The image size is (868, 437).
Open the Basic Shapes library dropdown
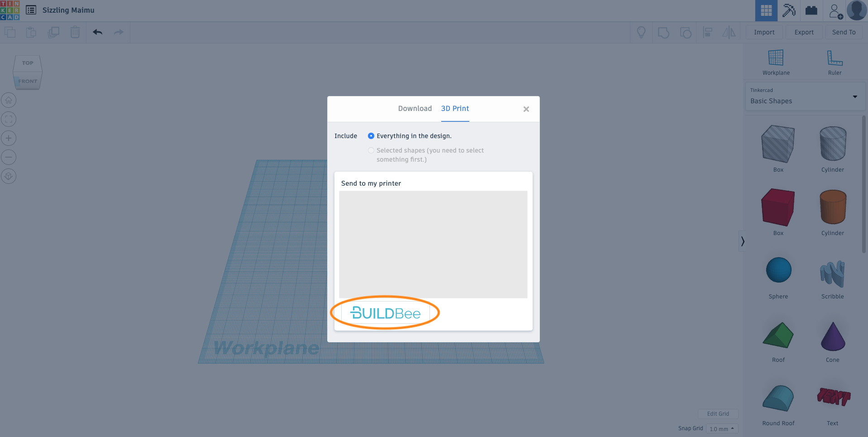pos(805,96)
